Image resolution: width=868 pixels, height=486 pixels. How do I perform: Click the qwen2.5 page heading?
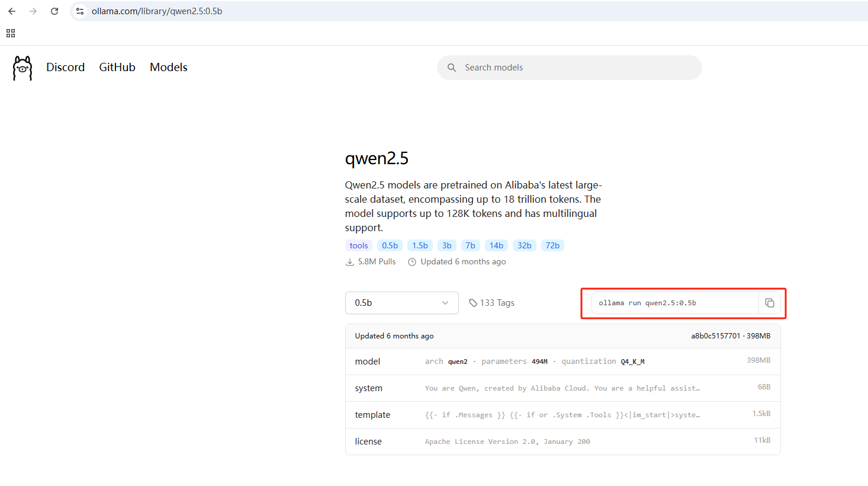coord(377,158)
